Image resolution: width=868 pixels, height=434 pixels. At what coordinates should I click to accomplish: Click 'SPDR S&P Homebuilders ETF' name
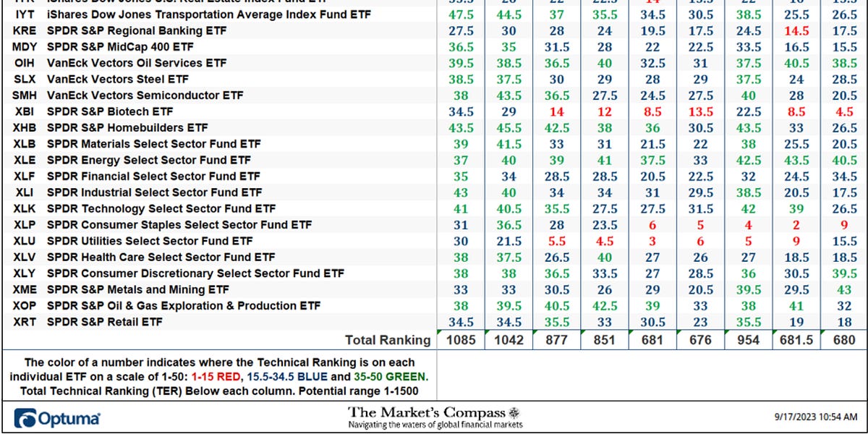pyautogui.click(x=127, y=127)
